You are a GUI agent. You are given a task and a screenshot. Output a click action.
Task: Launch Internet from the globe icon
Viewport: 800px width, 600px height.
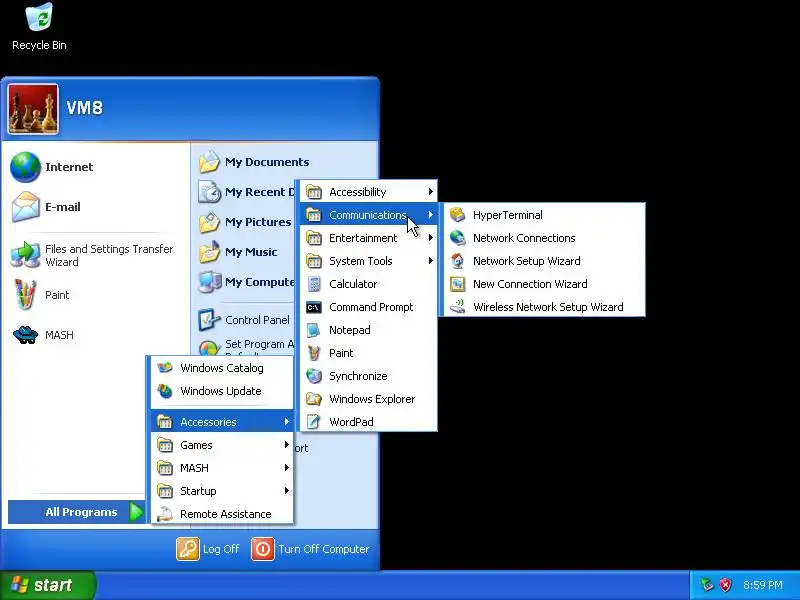coord(25,167)
